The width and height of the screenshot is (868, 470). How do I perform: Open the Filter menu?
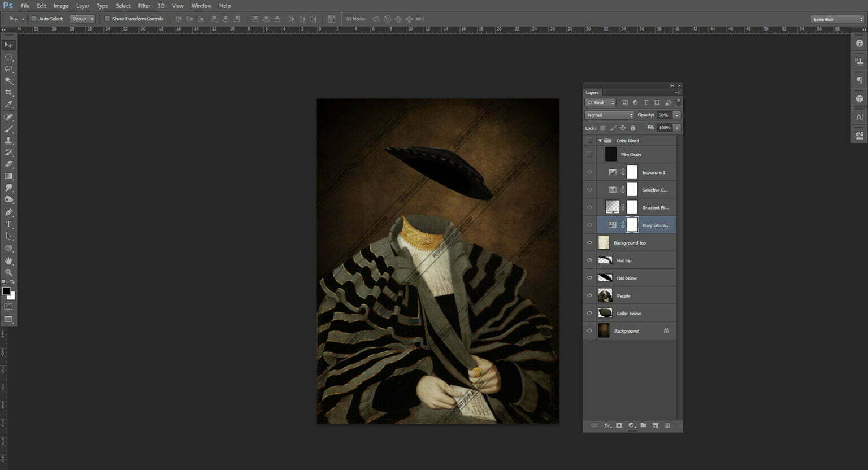(x=144, y=6)
